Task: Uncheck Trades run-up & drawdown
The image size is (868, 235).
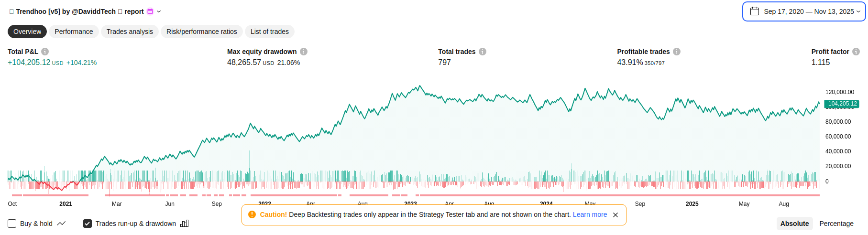Action: [x=88, y=224]
